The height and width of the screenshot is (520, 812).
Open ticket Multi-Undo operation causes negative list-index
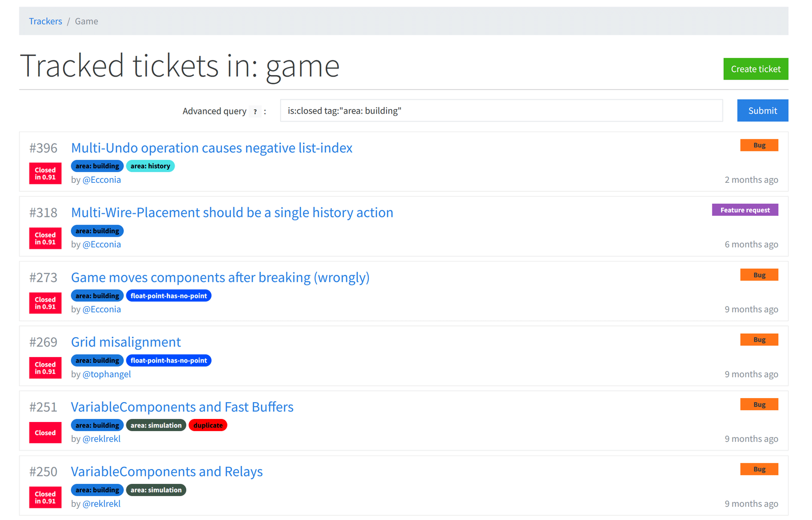[x=212, y=148]
